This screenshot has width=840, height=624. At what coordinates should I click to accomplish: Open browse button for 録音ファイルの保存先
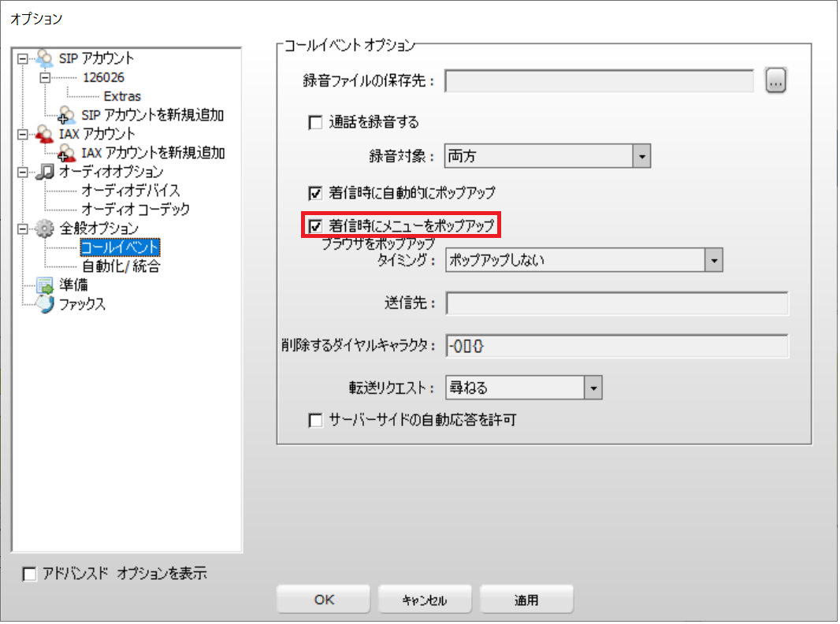click(775, 81)
